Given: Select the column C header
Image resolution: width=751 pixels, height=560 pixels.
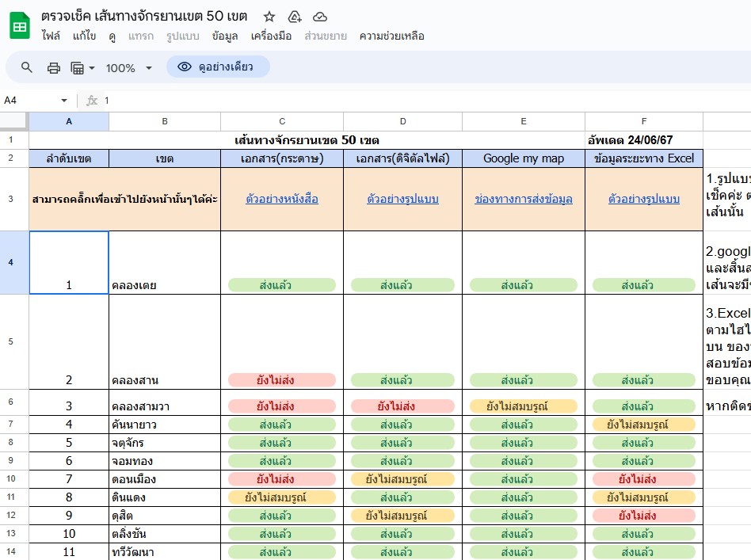Looking at the screenshot, I should coord(282,121).
